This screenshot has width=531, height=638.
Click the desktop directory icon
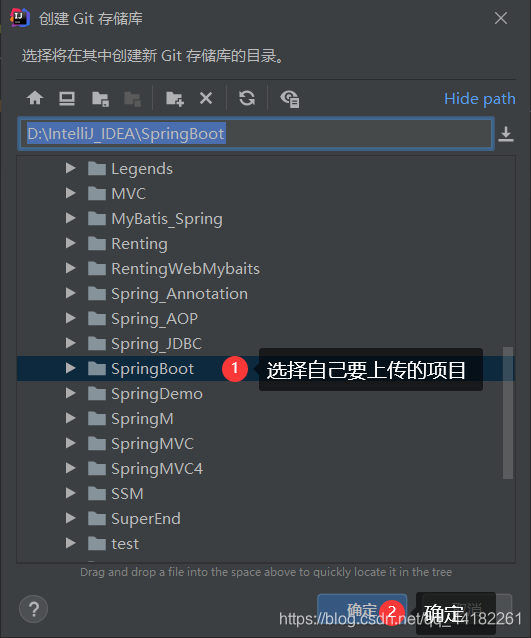point(67,98)
